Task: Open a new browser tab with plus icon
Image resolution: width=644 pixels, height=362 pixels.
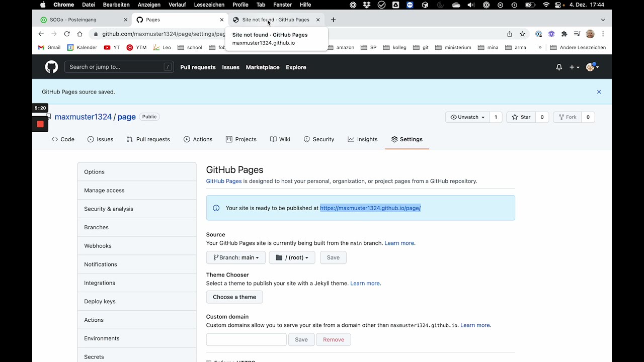Action: (333, 20)
